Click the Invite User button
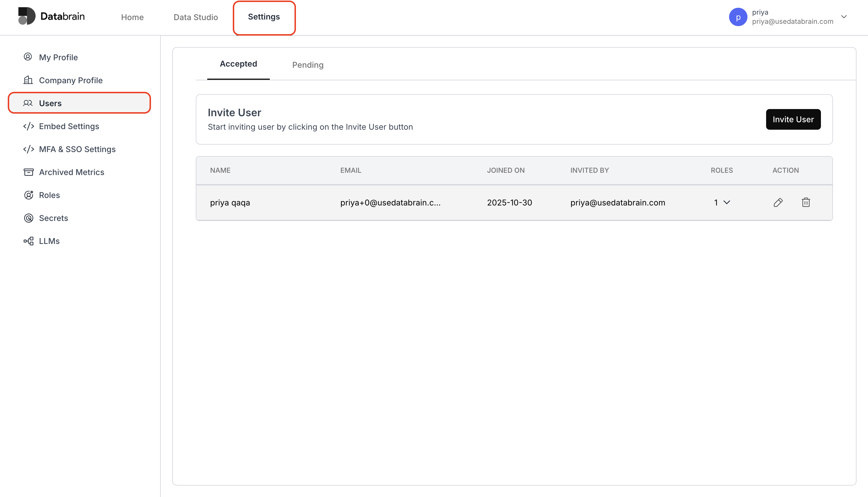The image size is (868, 497). 793,119
